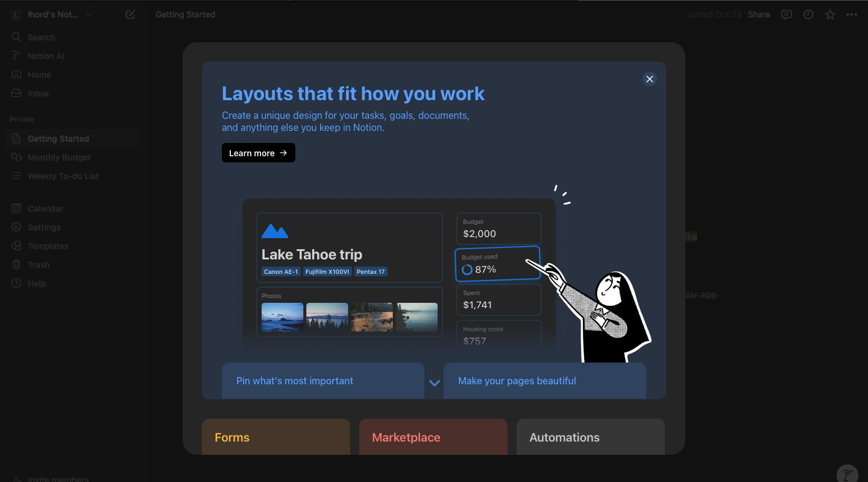Close the Layouts announcement popup
868x482 pixels.
(649, 79)
